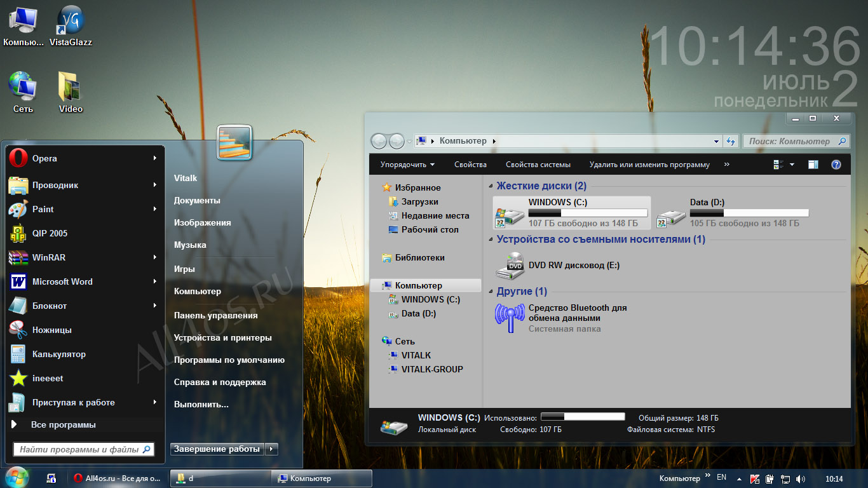
Task: Toggle the preview pane button
Action: tap(813, 165)
